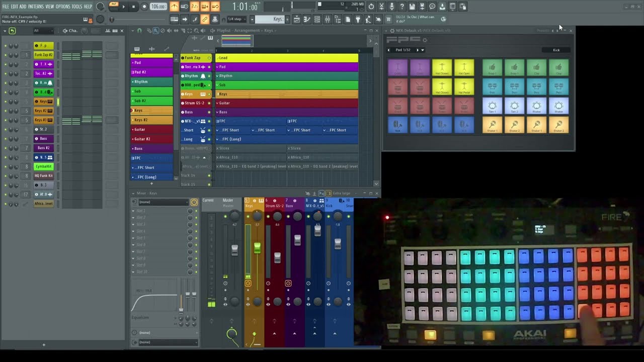This screenshot has width=644, height=362.
Task: Click the Keys mixer track fader
Action: [x=257, y=247]
